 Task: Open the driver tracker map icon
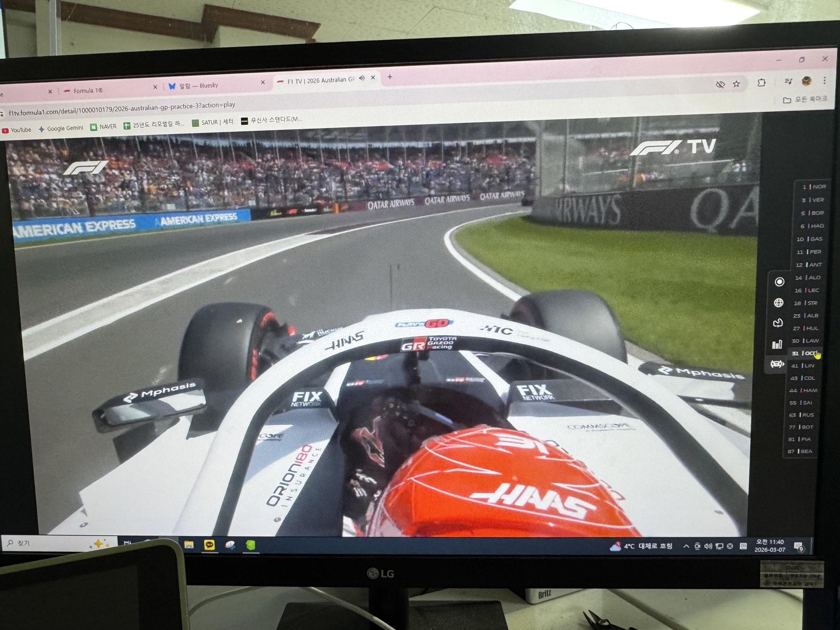click(x=778, y=323)
